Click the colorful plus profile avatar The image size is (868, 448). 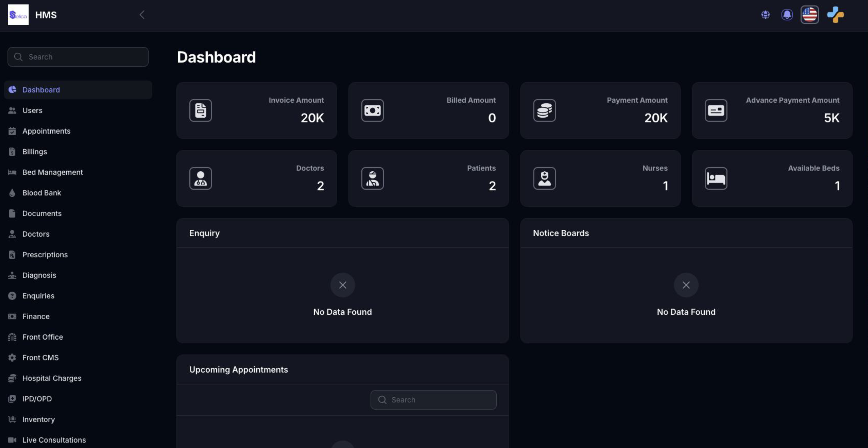point(835,15)
